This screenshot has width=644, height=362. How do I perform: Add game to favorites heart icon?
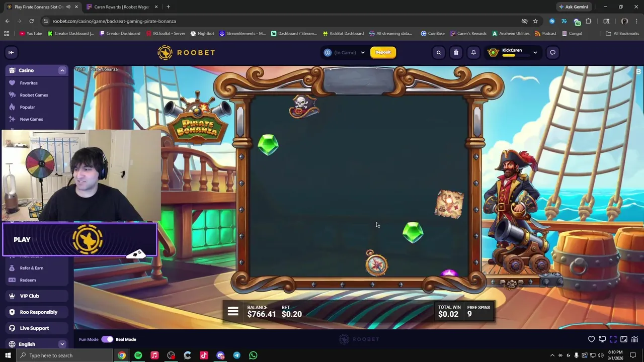click(x=592, y=339)
